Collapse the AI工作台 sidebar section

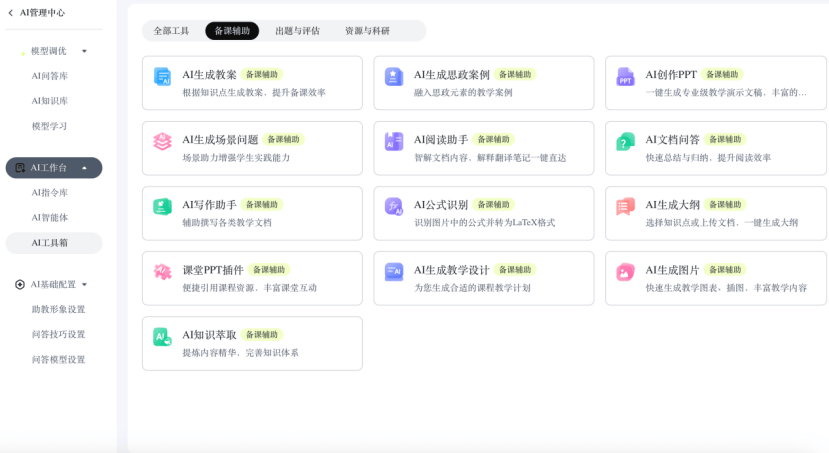point(84,168)
